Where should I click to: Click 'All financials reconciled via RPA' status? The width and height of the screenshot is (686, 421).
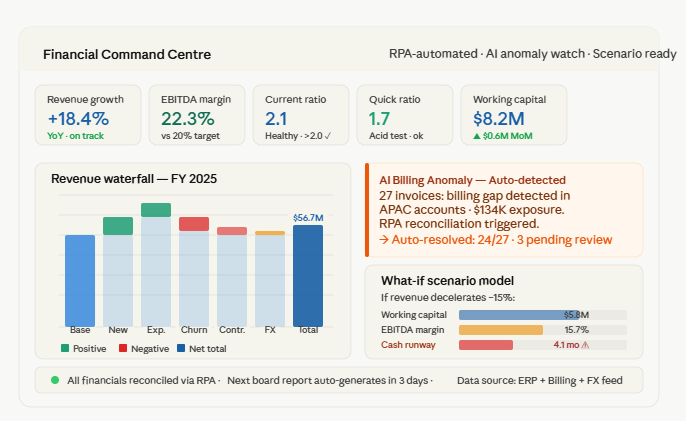[142, 381]
